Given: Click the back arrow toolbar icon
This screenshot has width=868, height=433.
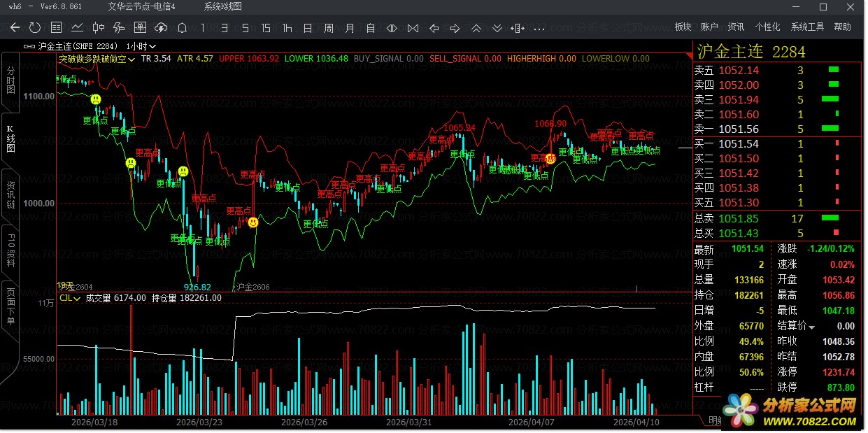Looking at the screenshot, I should pyautogui.click(x=15, y=28).
